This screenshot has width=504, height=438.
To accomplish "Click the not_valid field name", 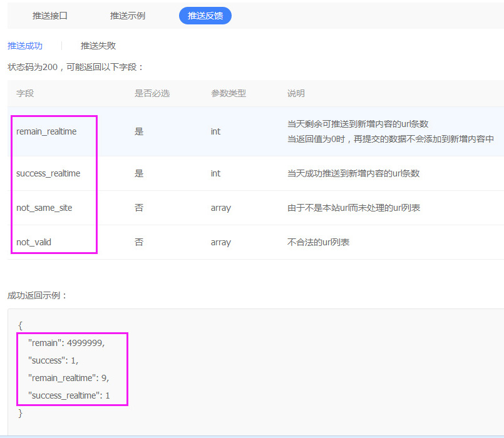I will (x=33, y=242).
